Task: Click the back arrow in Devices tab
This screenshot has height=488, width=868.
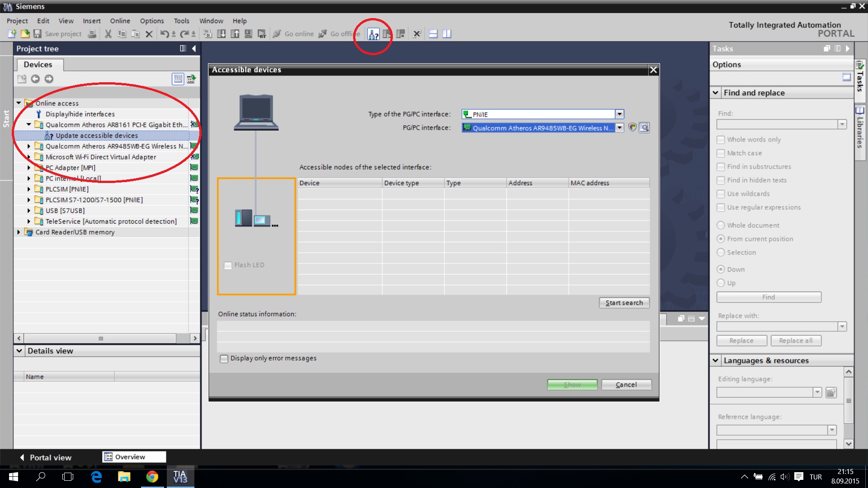Action: click(35, 79)
